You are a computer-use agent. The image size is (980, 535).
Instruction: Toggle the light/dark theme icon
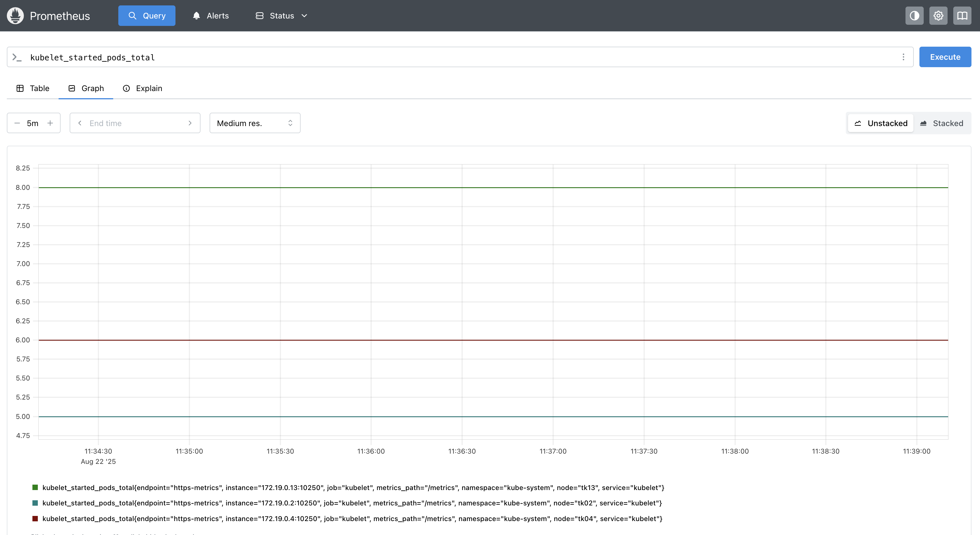click(914, 16)
